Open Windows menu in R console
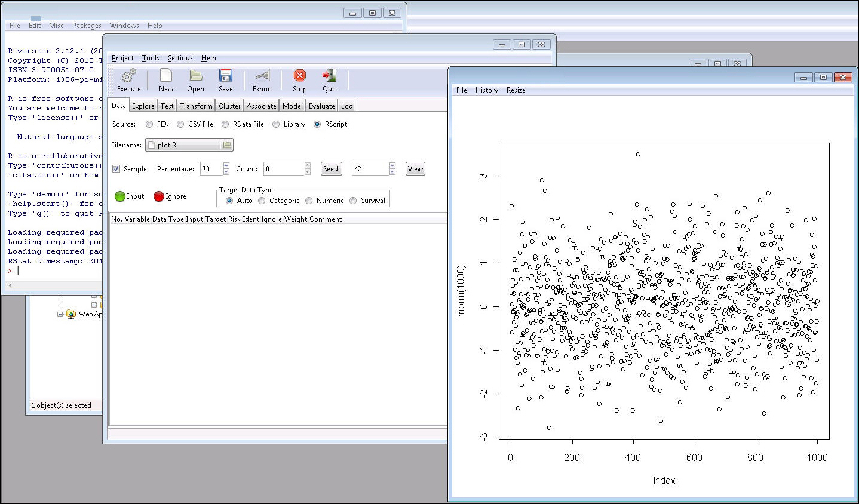 point(124,26)
